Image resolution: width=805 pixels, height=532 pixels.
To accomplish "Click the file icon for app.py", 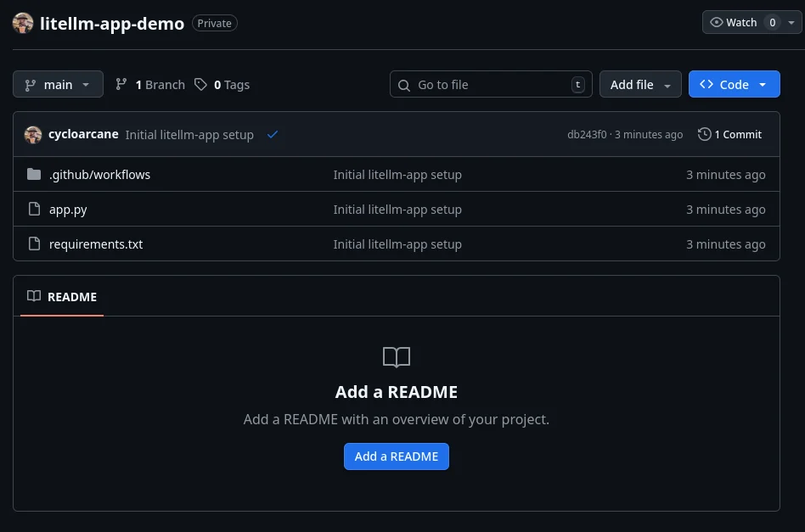I will (35, 209).
